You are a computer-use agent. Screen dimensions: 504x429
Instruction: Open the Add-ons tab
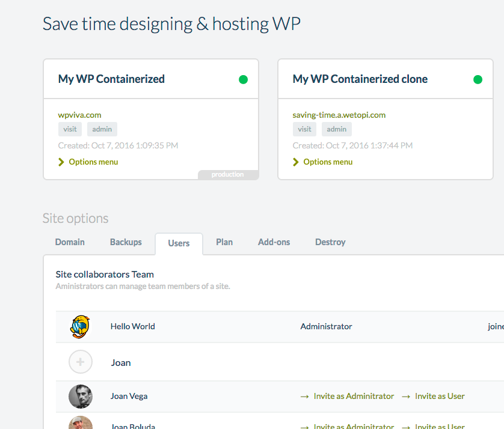274,242
